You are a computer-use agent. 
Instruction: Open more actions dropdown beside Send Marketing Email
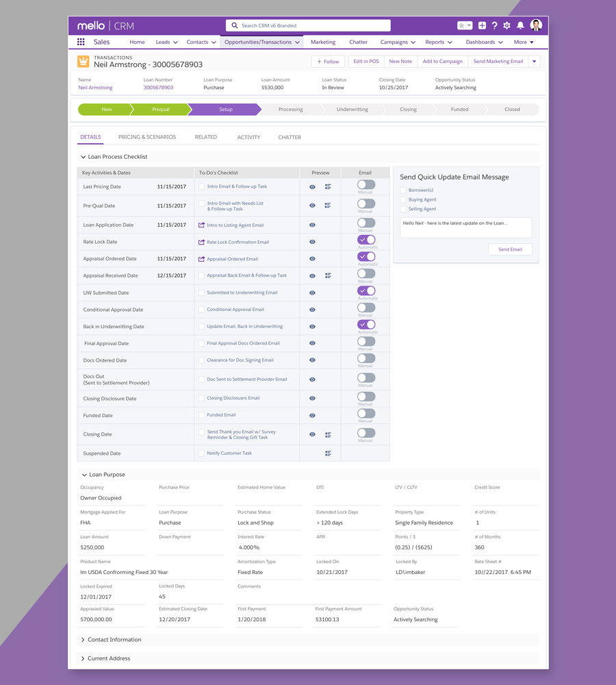pos(535,62)
